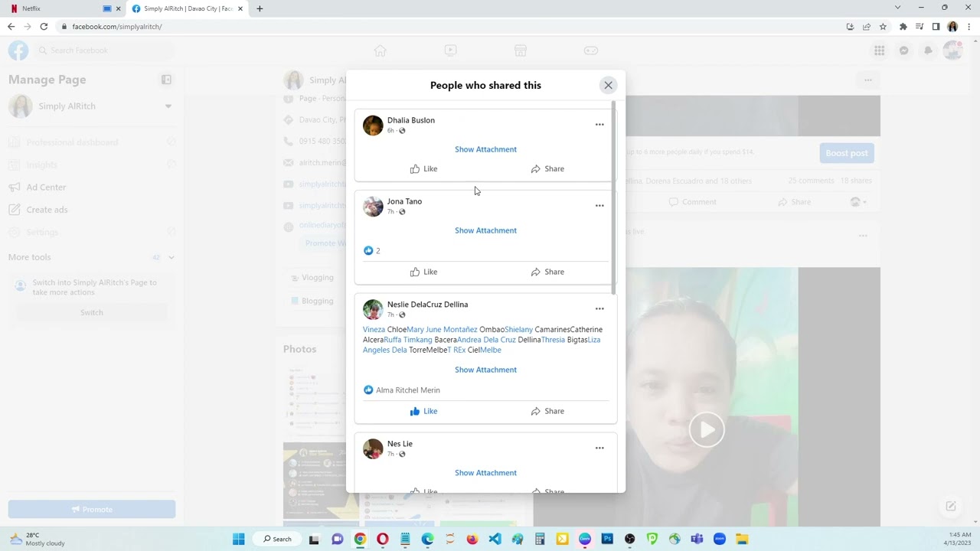Play the video in the background post
980x551 pixels.
tap(707, 429)
